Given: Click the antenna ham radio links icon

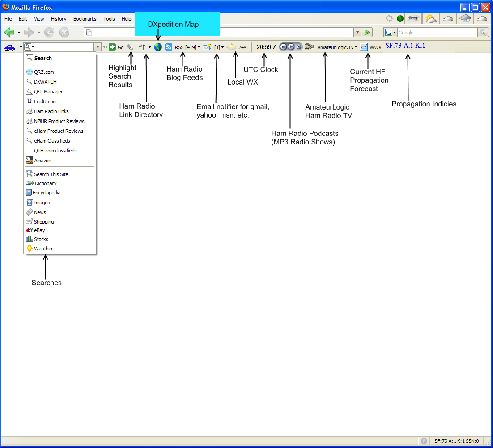Looking at the screenshot, I should click(143, 47).
